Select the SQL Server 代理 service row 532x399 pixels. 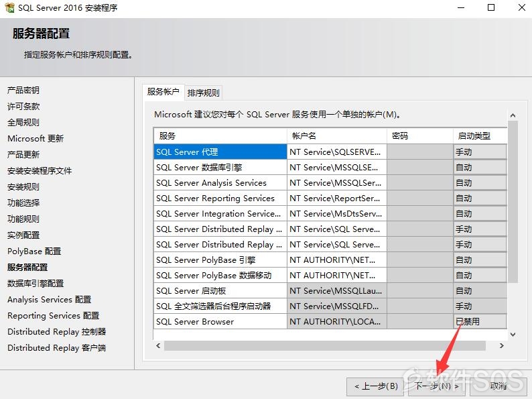coord(220,152)
